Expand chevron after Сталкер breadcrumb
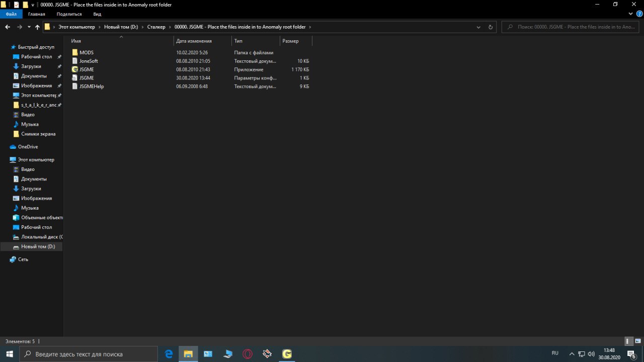 [x=170, y=27]
